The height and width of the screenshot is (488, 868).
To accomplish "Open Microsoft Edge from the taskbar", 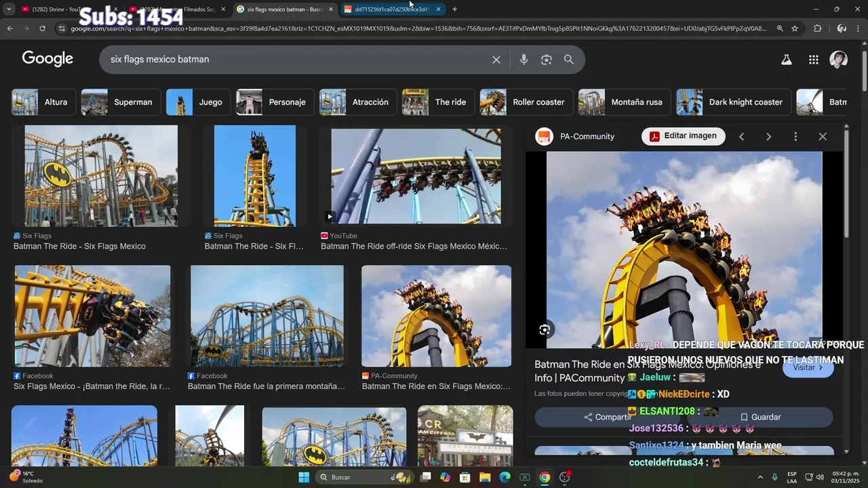I will 505,477.
